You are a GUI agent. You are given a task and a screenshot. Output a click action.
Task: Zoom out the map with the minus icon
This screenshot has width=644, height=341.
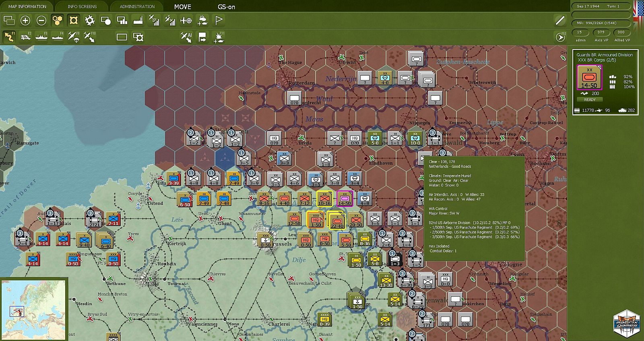pos(41,20)
